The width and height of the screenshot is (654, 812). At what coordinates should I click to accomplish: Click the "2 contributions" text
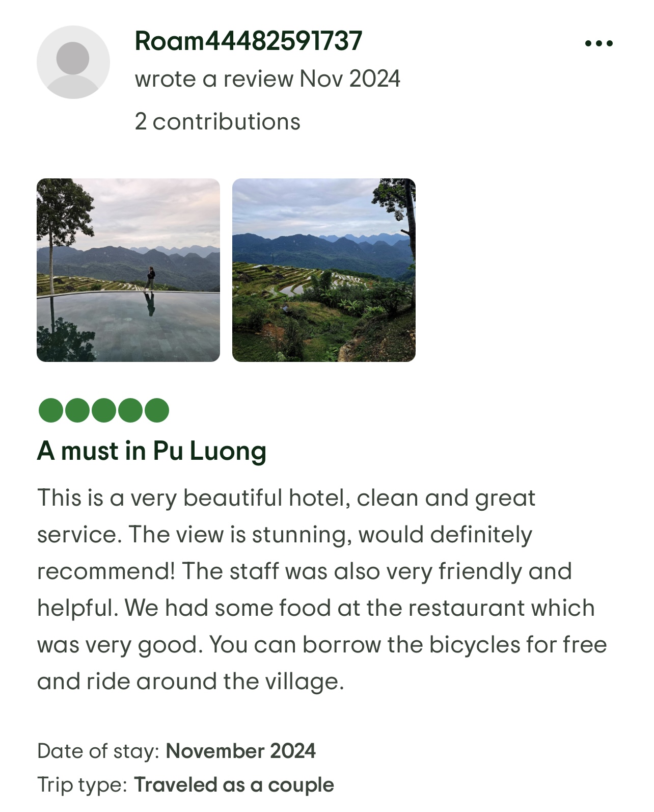point(217,122)
